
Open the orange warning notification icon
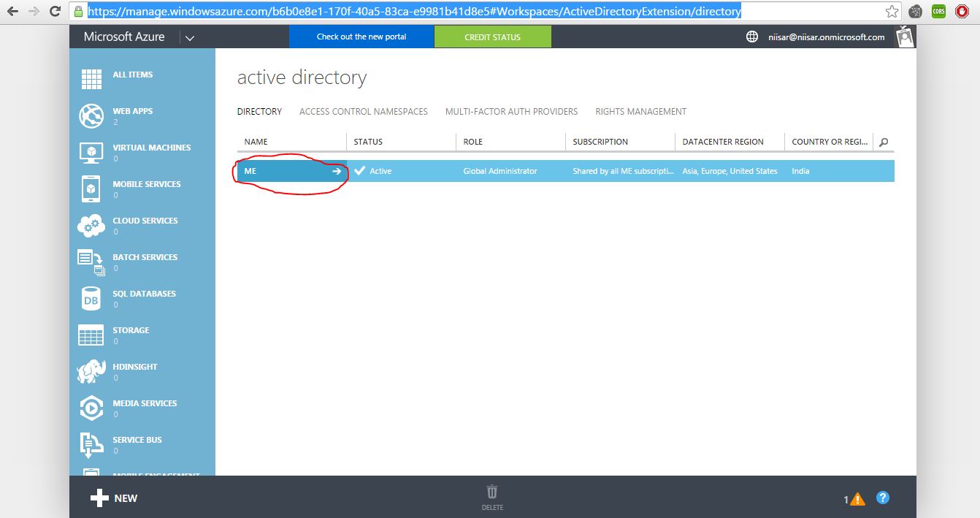pos(857,499)
